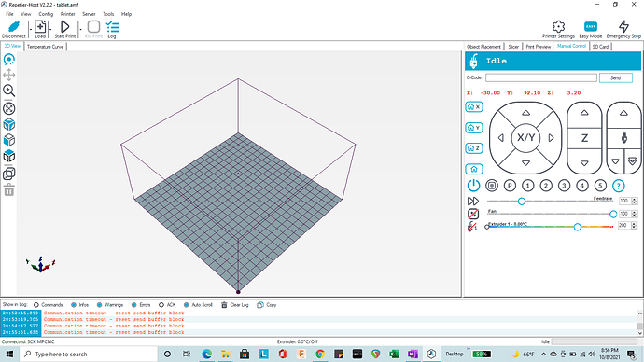Open the manual control help icon

618,186
